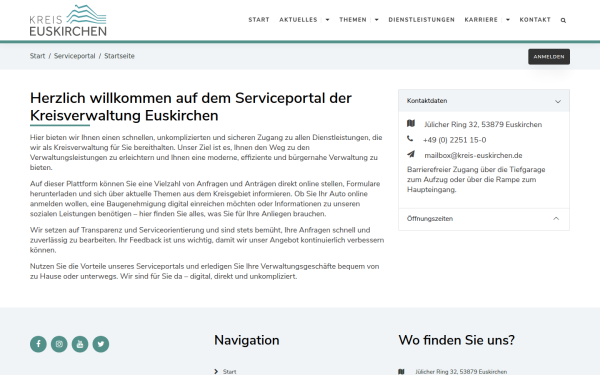Click the paper plane email icon
The image size is (600, 375).
click(411, 154)
